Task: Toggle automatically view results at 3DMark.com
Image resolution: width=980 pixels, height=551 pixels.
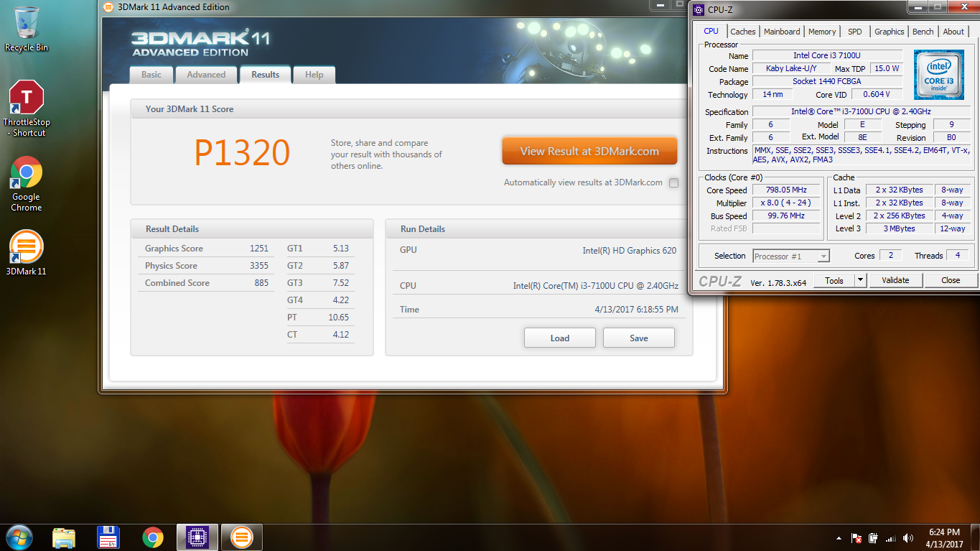Action: pos(673,182)
